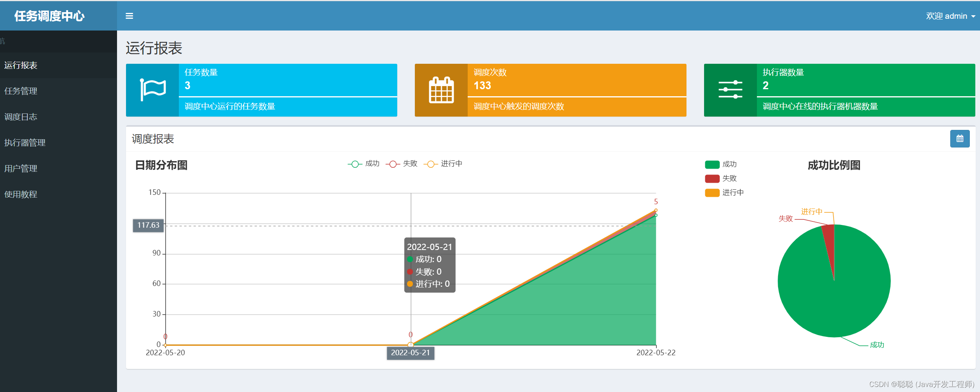Click the flag icon on the task count card

pyautogui.click(x=153, y=90)
